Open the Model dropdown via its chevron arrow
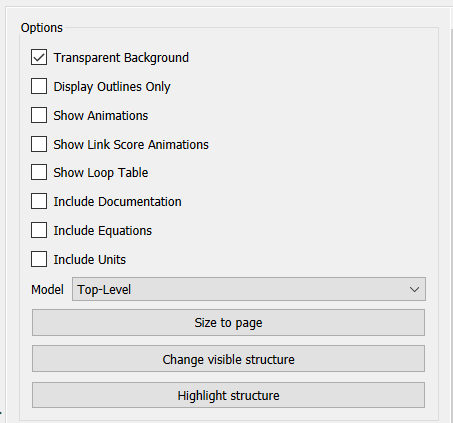This screenshot has width=453, height=423. click(x=414, y=289)
